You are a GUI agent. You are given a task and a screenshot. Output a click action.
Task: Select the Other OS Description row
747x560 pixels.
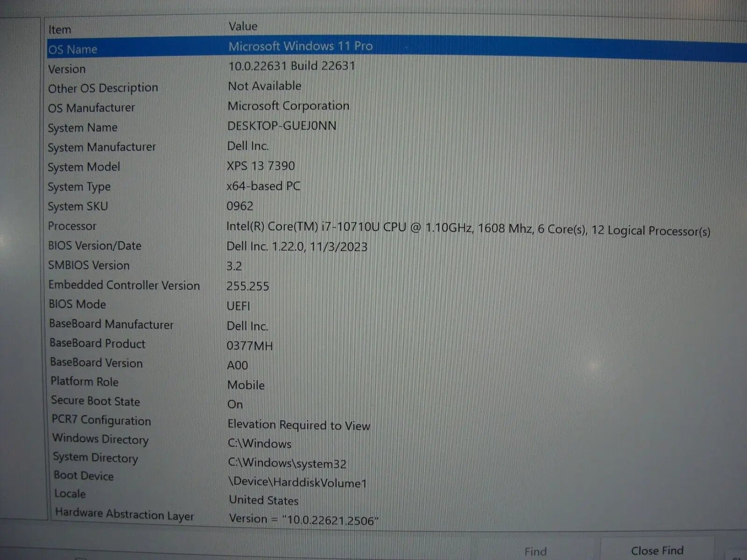point(397,87)
